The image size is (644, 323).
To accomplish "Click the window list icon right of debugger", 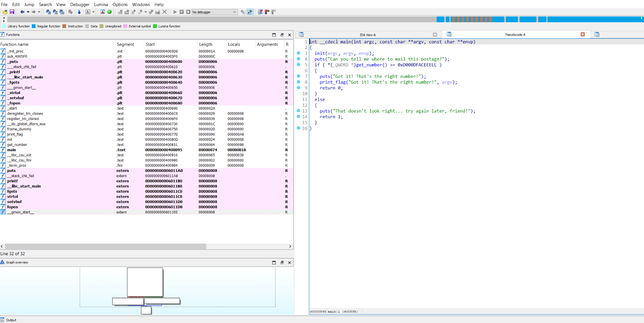I will (x=260, y=12).
